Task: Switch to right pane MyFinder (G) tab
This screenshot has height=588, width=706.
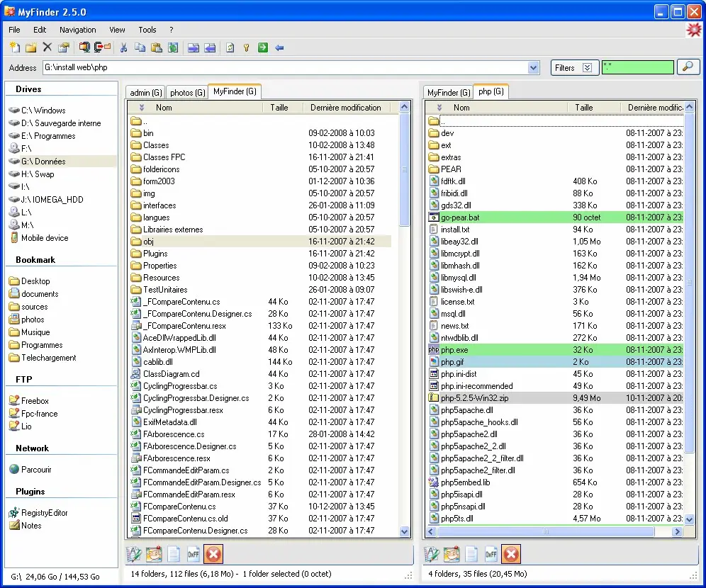Action: click(448, 93)
